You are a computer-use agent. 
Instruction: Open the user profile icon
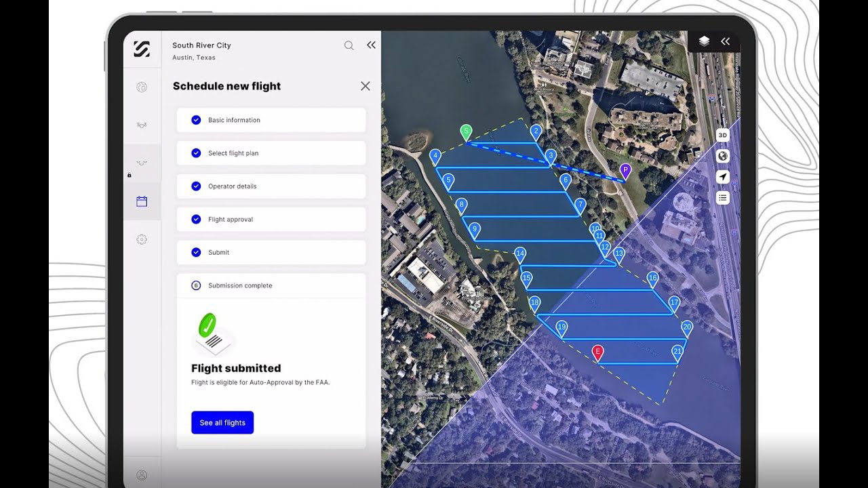142,475
